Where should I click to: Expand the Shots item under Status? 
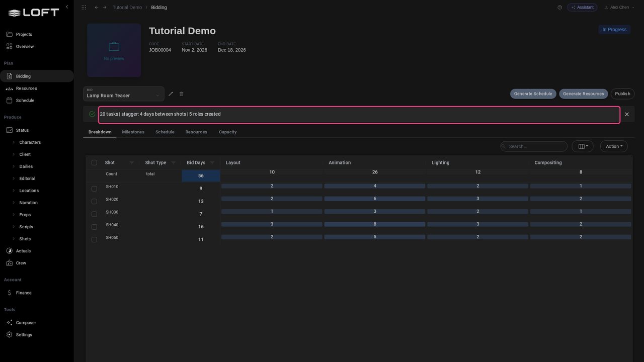(x=14, y=239)
